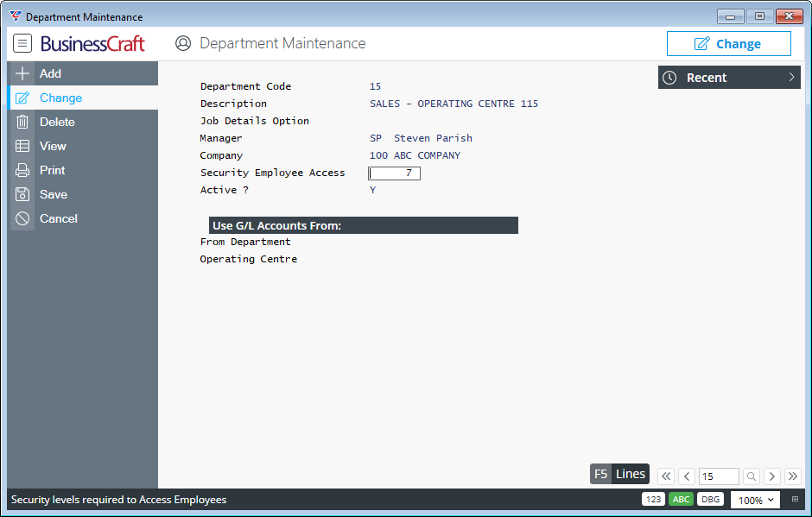
Task: Click the small grid icon in status bar
Action: (795, 500)
